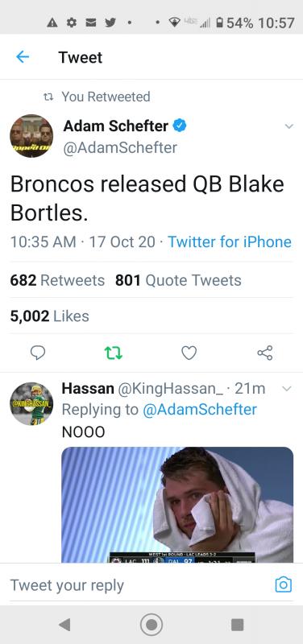Tap Android recent apps square button
The image size is (303, 644).
coord(238,625)
